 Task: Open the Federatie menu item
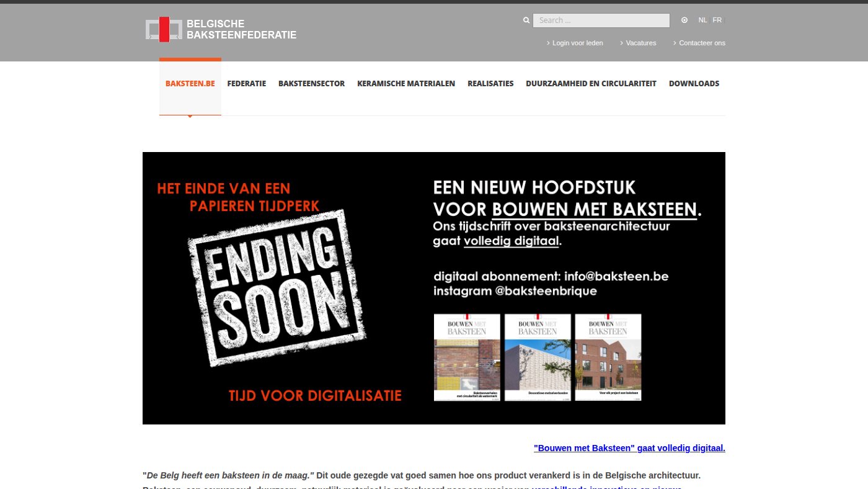pyautogui.click(x=247, y=83)
